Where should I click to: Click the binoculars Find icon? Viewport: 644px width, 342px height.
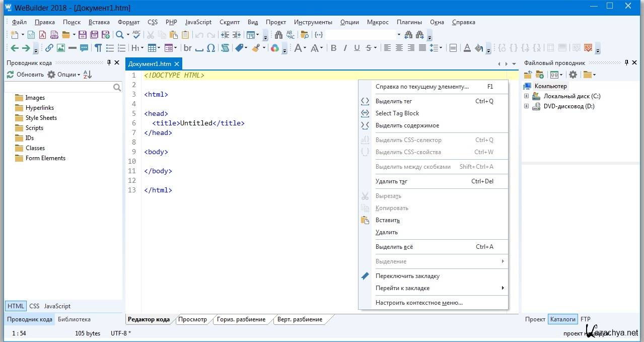coord(278,35)
